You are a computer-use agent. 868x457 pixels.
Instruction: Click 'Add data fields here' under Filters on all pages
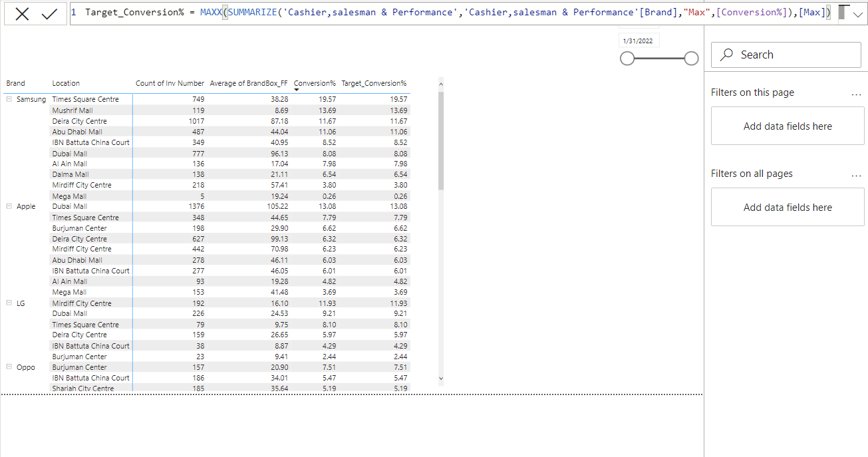pos(788,208)
